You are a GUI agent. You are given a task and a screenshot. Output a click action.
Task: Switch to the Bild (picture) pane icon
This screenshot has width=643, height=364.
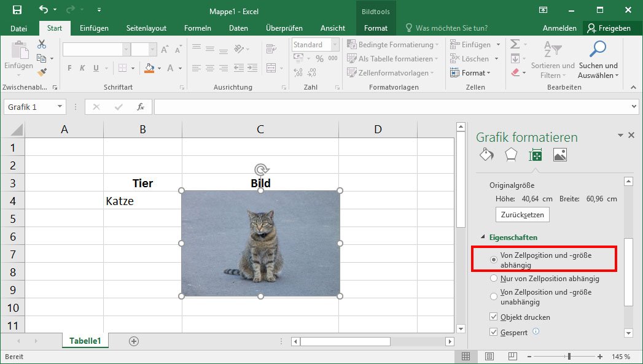[x=559, y=155]
